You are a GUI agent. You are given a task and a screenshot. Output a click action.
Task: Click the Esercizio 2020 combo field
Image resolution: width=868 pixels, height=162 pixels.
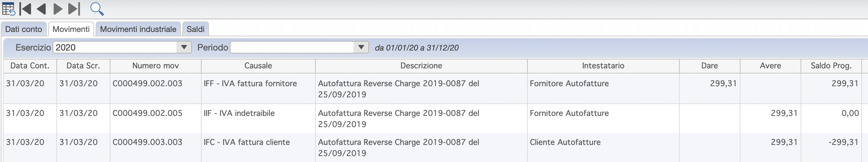click(122, 47)
